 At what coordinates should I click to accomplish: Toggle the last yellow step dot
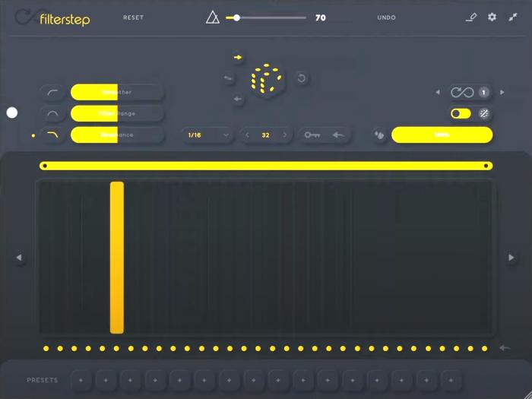(x=485, y=348)
